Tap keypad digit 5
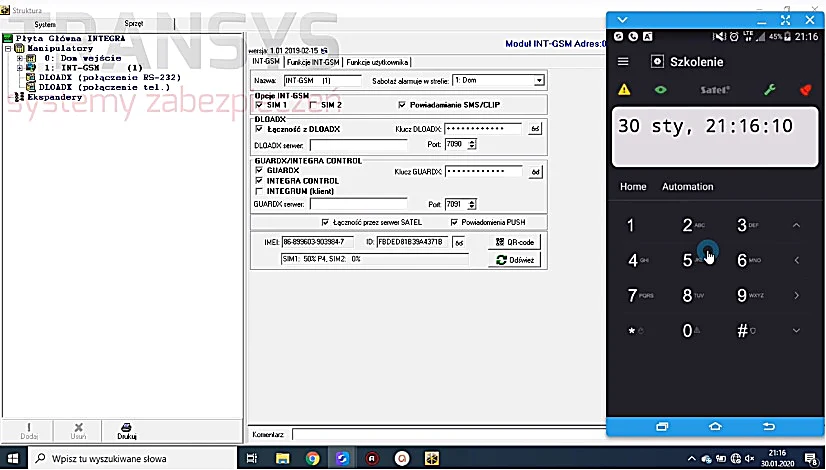This screenshot has height=470, width=826. [687, 260]
